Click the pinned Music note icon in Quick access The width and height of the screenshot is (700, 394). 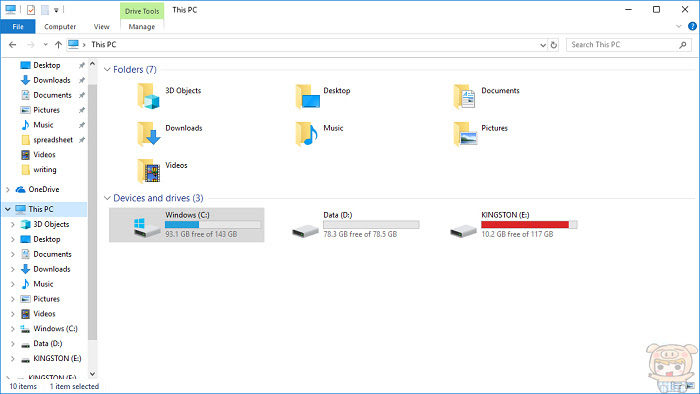click(x=25, y=125)
